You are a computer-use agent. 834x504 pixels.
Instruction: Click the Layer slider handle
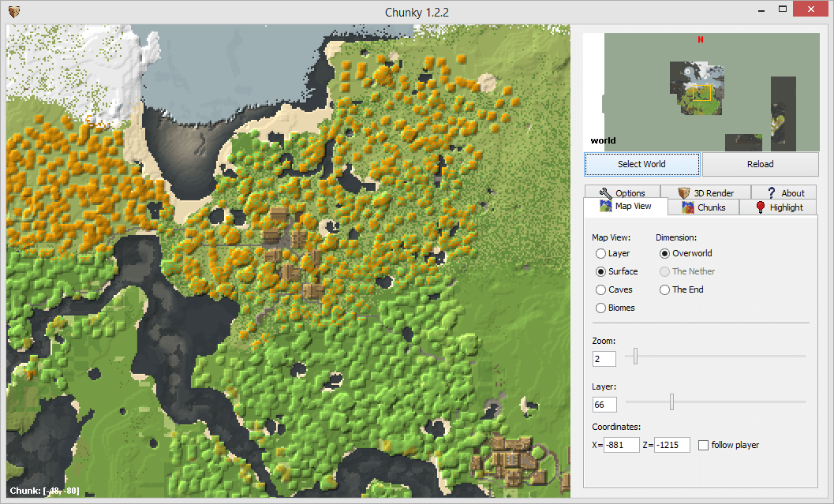(671, 402)
